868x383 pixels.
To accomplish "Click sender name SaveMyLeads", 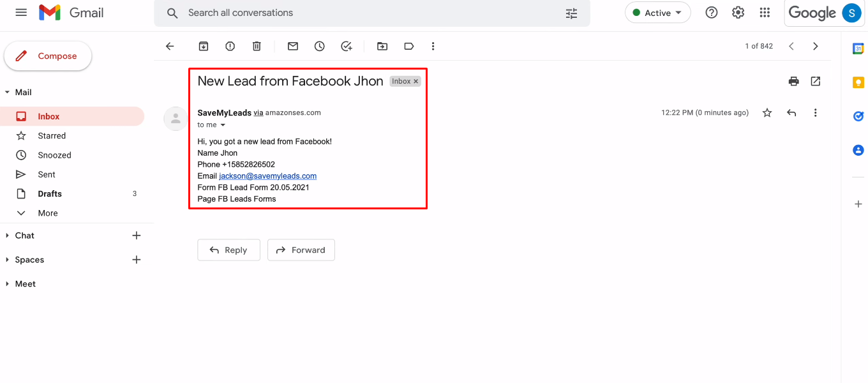I will 225,113.
